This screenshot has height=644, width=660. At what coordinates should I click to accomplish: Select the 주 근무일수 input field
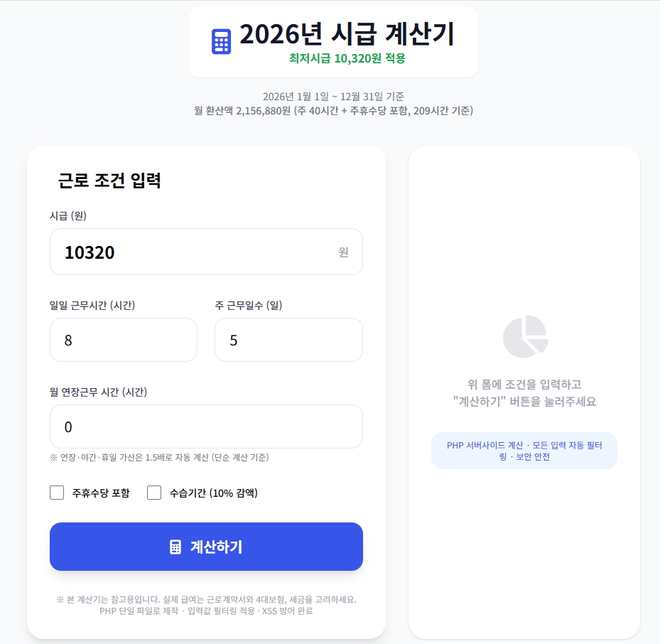pyautogui.click(x=288, y=340)
